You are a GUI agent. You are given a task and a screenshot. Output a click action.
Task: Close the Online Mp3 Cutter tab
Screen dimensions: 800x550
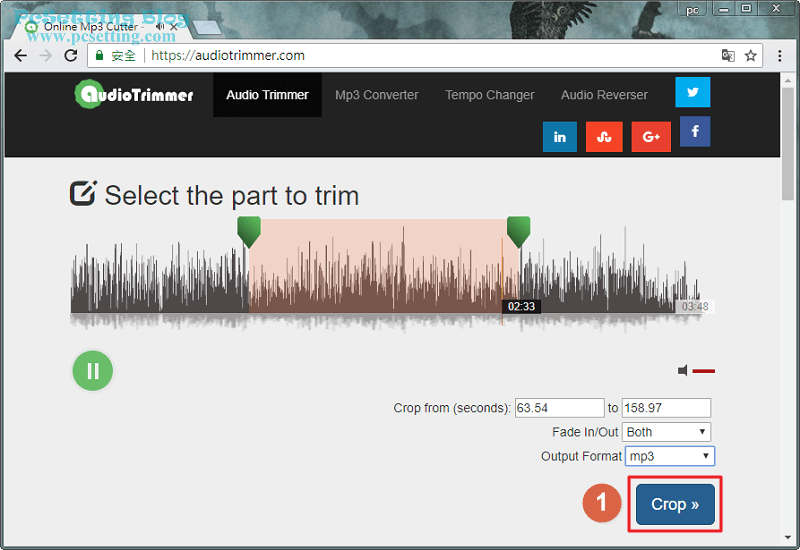pyautogui.click(x=173, y=27)
